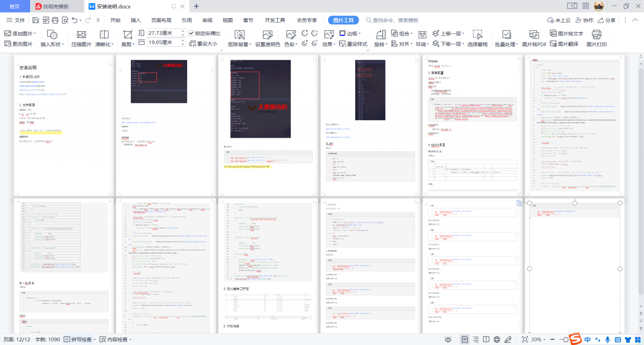644x345 pixels.
Task: Switch to reading view (book icon)
Action: 487,339
